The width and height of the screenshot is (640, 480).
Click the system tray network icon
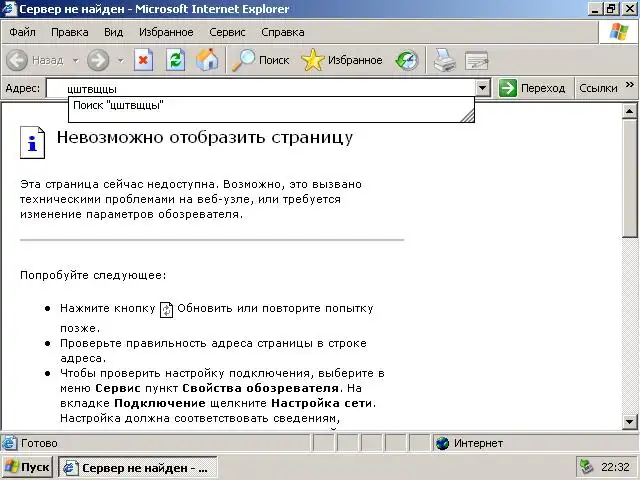click(x=587, y=467)
